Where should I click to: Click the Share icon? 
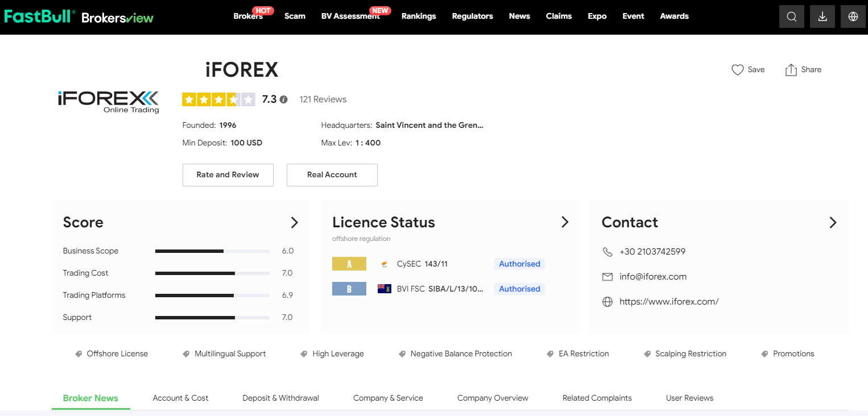tap(791, 70)
